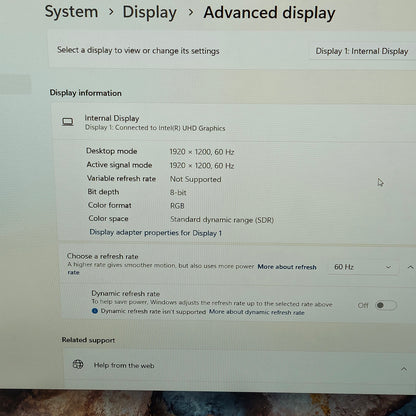Screen dimensions: 416x416
Task: Collapse the Choose a refresh rate section
Action: (410, 267)
